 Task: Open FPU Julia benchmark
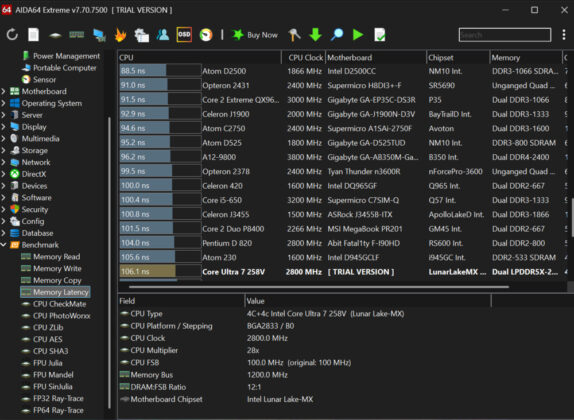coord(42,363)
